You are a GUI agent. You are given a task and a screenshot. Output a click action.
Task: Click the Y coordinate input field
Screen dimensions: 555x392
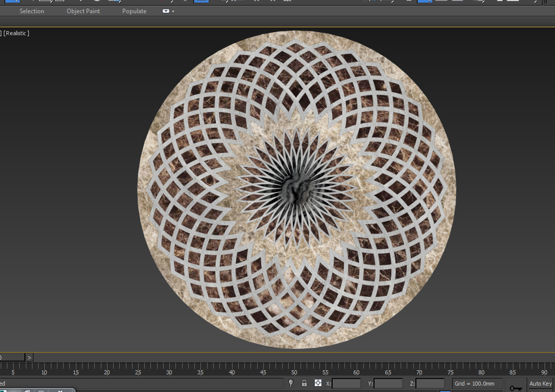coord(388,384)
